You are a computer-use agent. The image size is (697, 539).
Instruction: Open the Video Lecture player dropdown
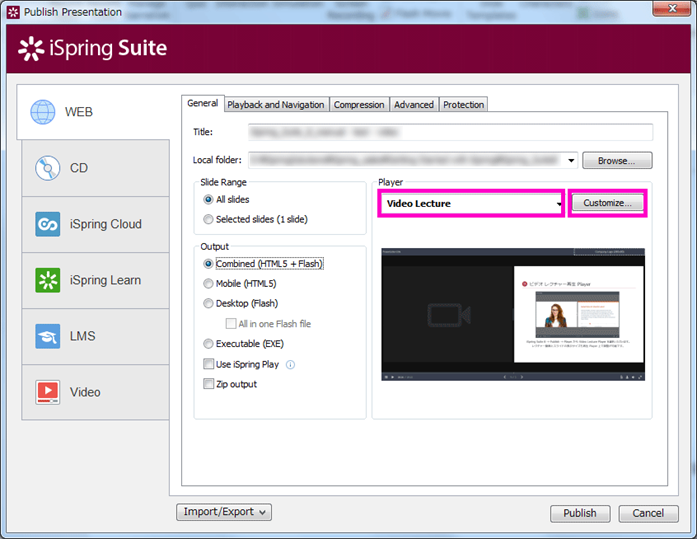[471, 204]
